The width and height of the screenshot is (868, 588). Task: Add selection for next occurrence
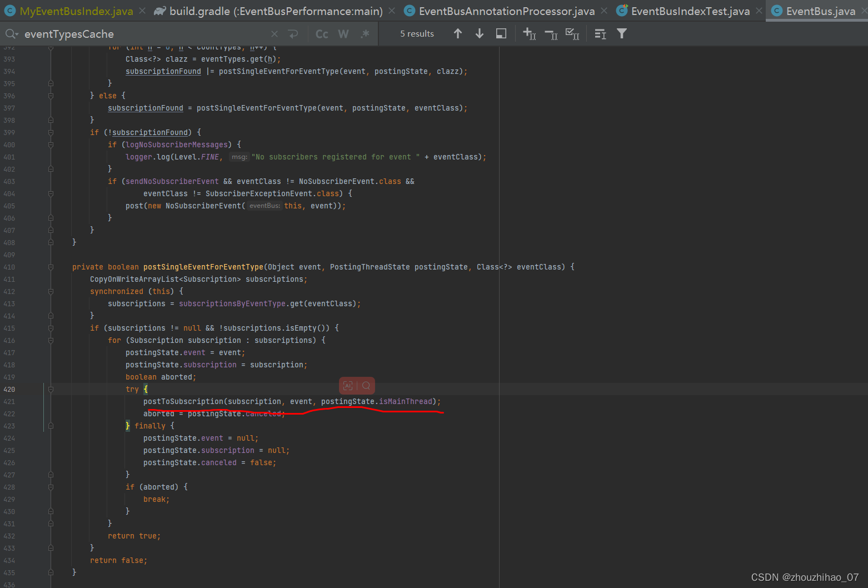coord(530,34)
